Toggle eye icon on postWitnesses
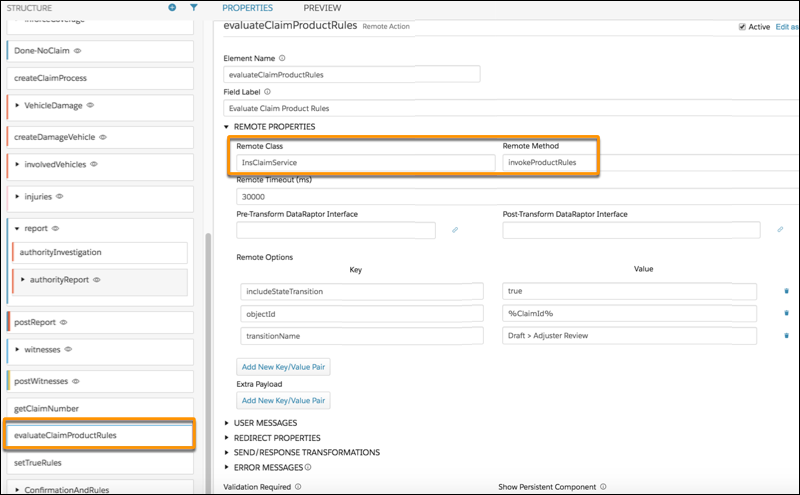 point(76,381)
